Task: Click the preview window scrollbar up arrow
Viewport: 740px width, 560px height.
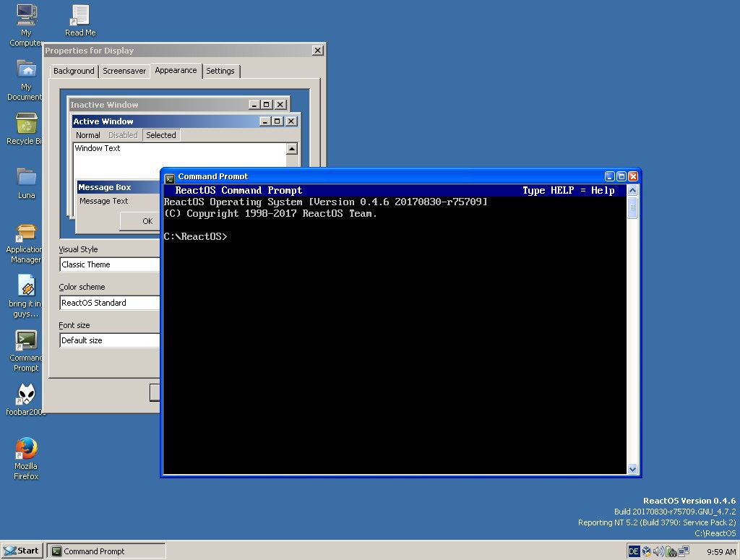Action: [292, 149]
